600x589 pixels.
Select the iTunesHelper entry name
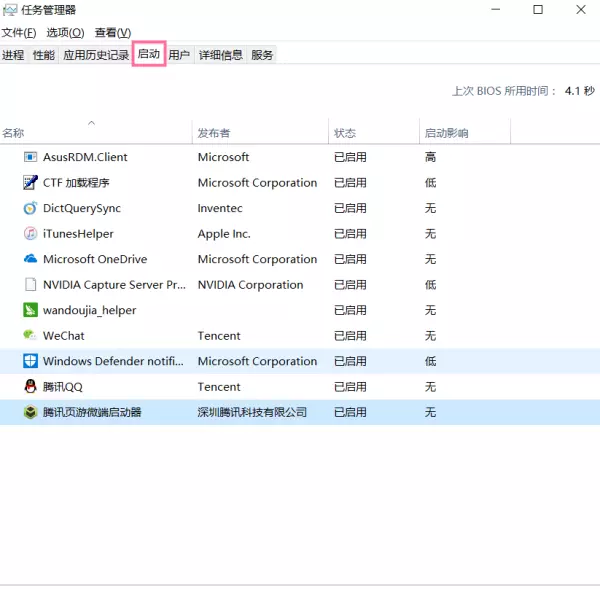coord(78,233)
